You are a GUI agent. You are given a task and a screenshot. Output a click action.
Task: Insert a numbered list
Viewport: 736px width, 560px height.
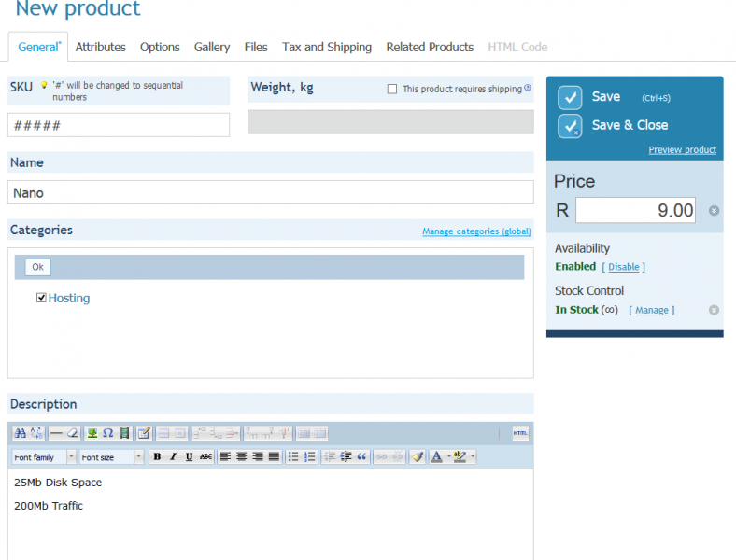(x=310, y=456)
